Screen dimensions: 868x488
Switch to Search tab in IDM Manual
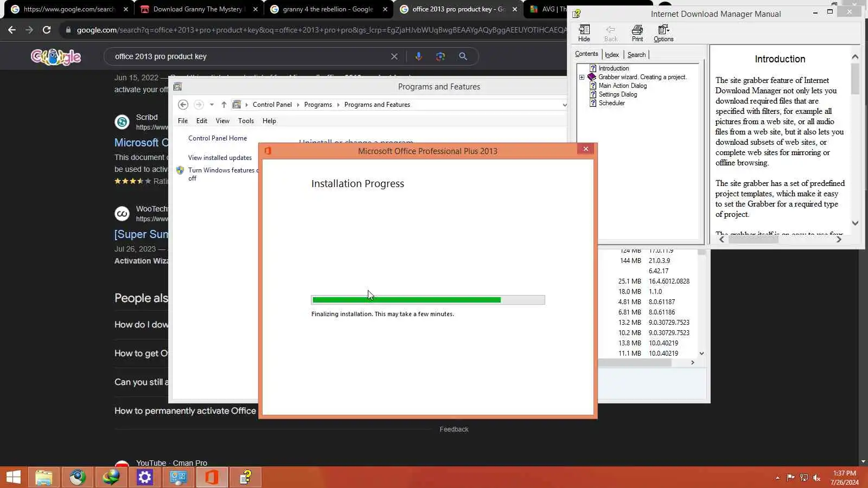(x=636, y=55)
